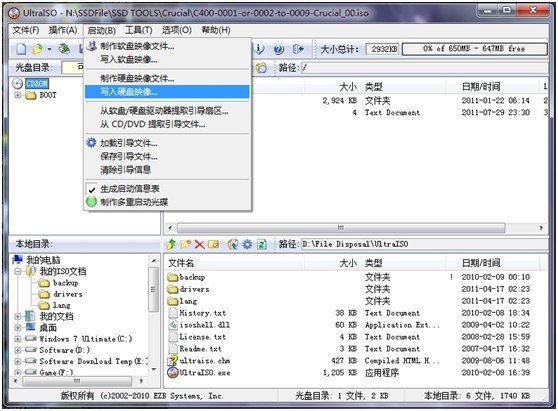558x411 pixels.
Task: Click the local path field D:\File Disposal\UltraISO
Action: click(424, 244)
